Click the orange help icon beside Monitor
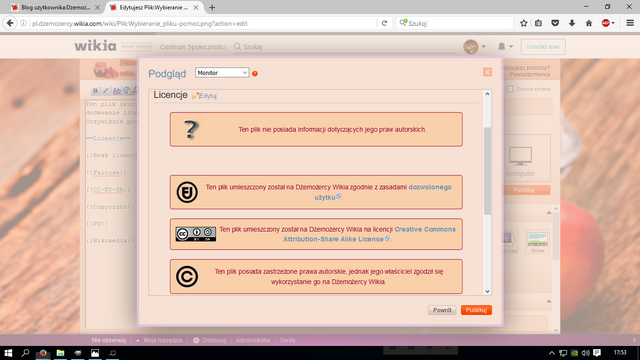 tap(255, 73)
